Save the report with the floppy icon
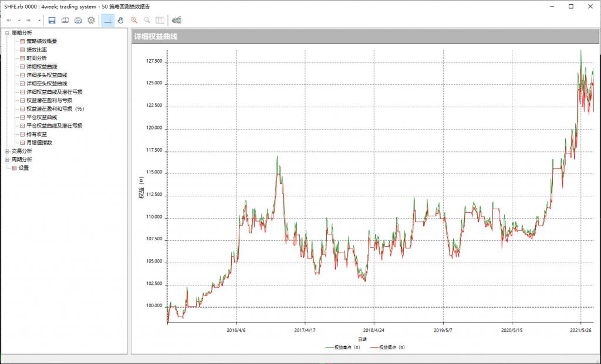Viewport: 601px width, 364px height. (x=52, y=21)
